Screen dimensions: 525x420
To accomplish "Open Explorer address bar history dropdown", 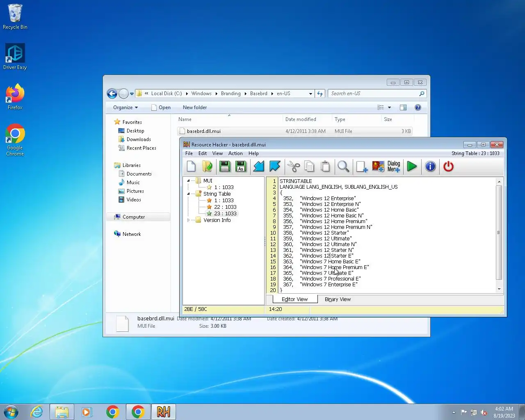I will tap(310, 94).
